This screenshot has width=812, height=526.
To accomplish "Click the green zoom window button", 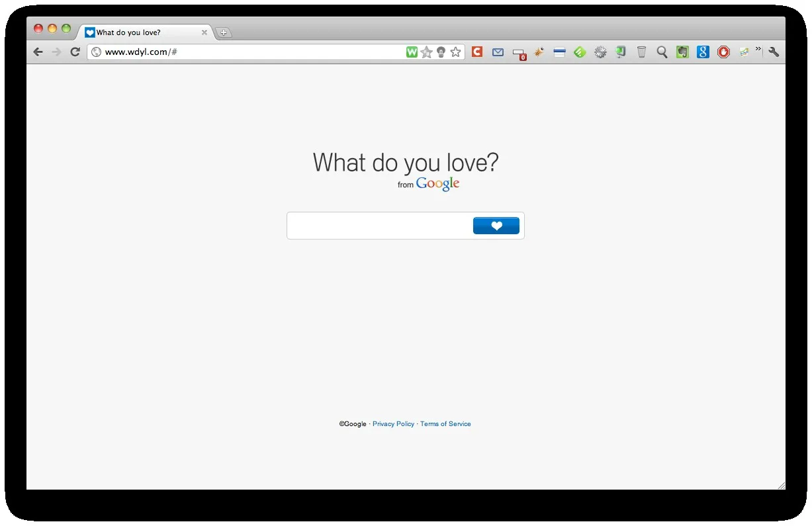I will coord(66,28).
